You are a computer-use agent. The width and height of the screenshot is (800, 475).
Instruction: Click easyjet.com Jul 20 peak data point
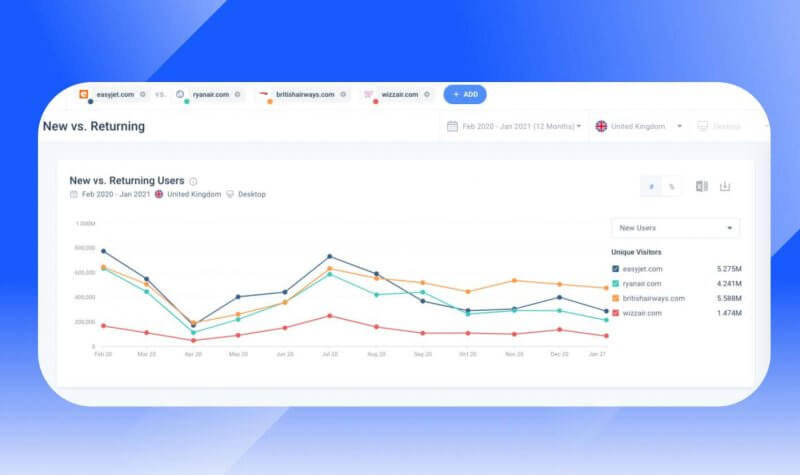point(330,257)
